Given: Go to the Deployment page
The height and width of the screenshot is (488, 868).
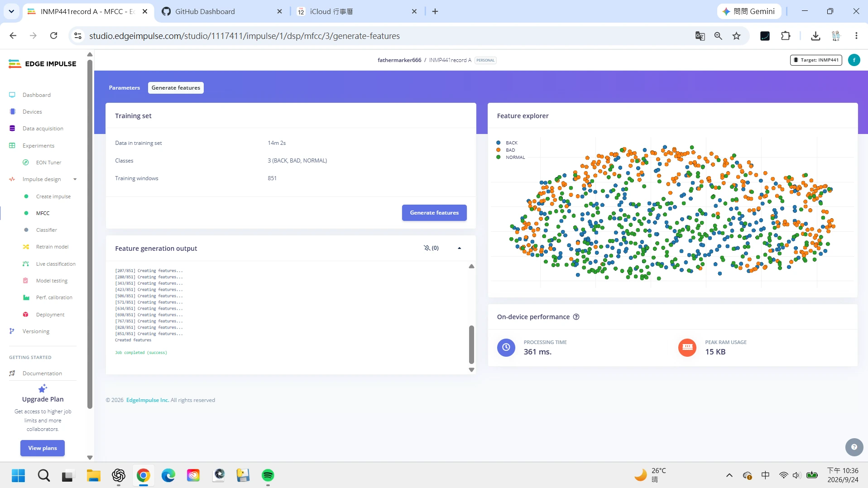Looking at the screenshot, I should [50, 315].
